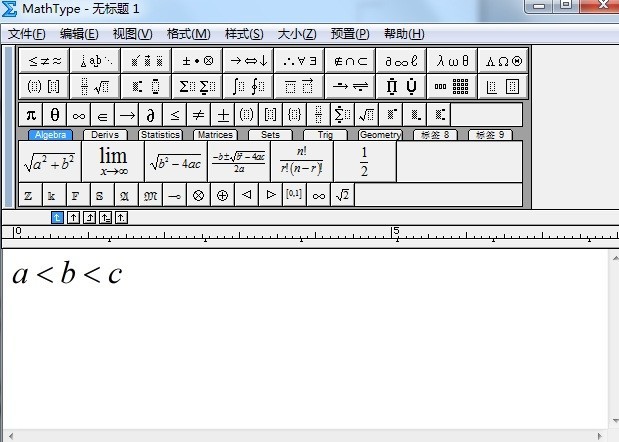Insert the quadratic formula expression
The height and width of the screenshot is (442, 619).
point(239,162)
